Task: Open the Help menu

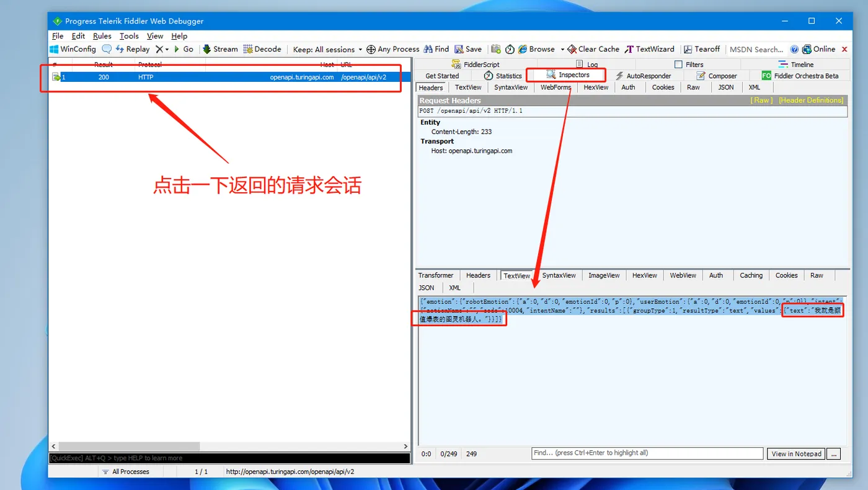Action: 179,36
